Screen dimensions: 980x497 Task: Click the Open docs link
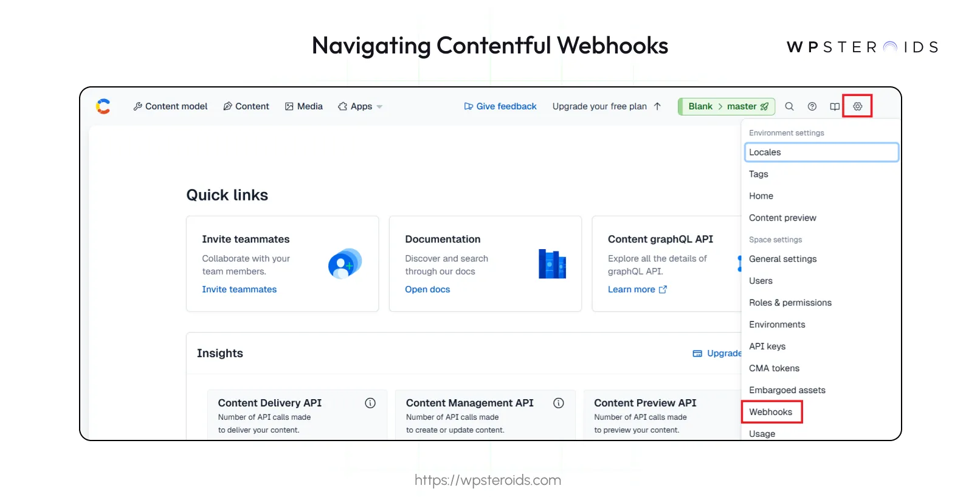pos(427,289)
